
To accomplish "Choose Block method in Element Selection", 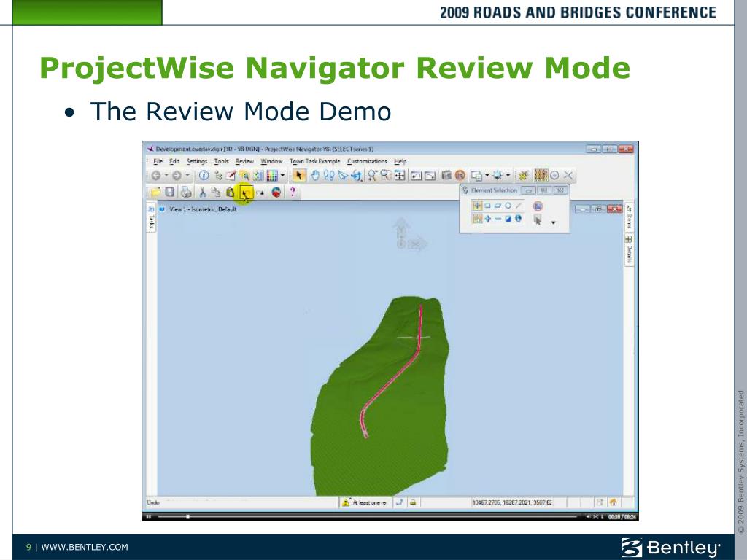I will 487,206.
